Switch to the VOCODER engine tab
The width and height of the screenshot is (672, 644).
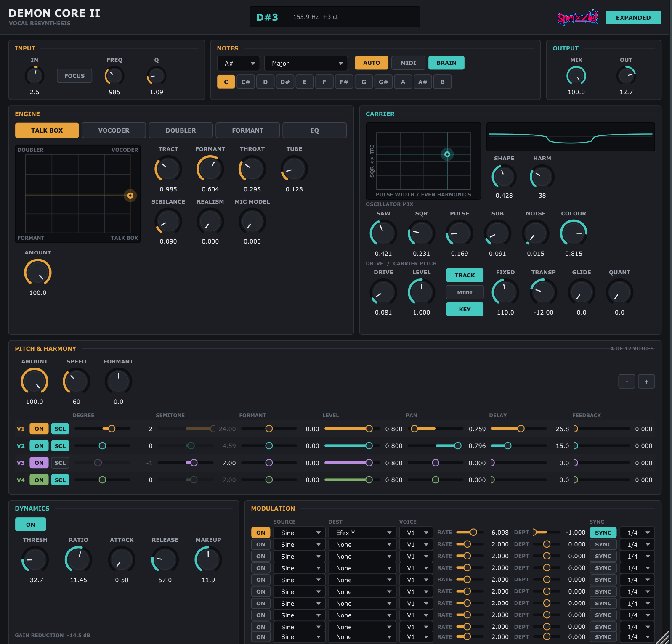click(114, 130)
